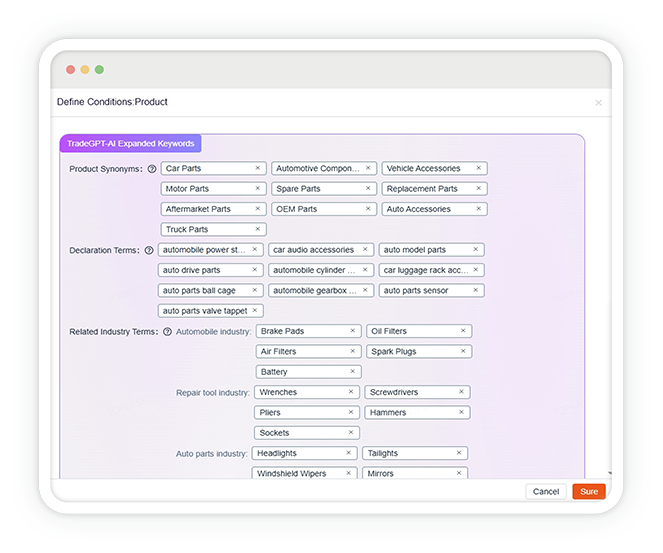Viewport: 663px width, 553px height.
Task: Remove the Air Filters tag
Action: [x=353, y=351]
